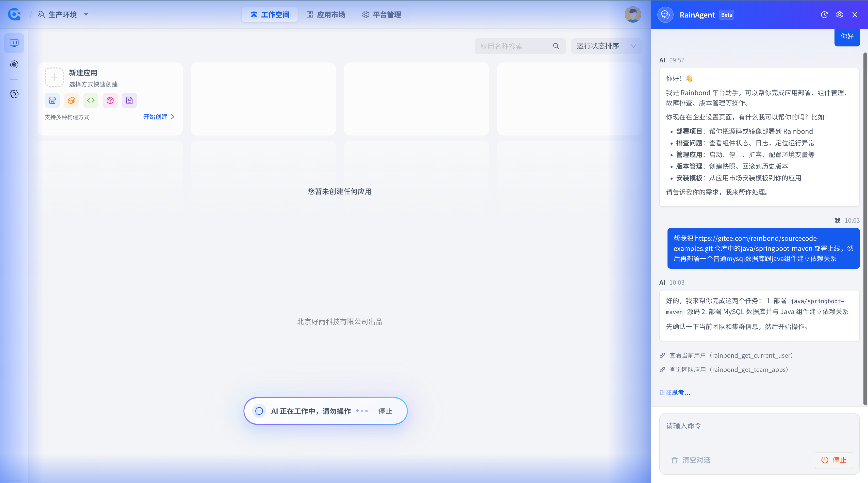Click the link icon beside 查询团队应用
This screenshot has width=868, height=483.
point(662,370)
